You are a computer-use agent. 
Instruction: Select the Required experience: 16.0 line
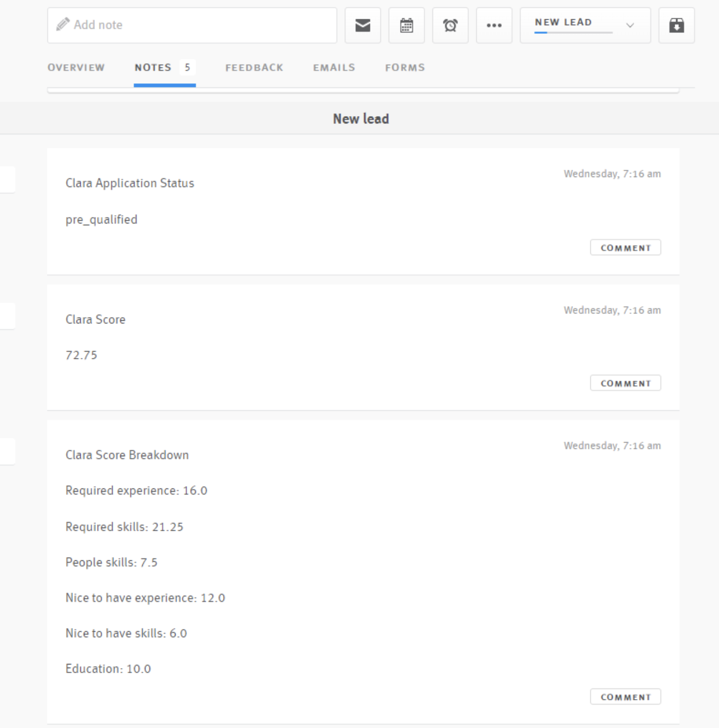tap(137, 491)
